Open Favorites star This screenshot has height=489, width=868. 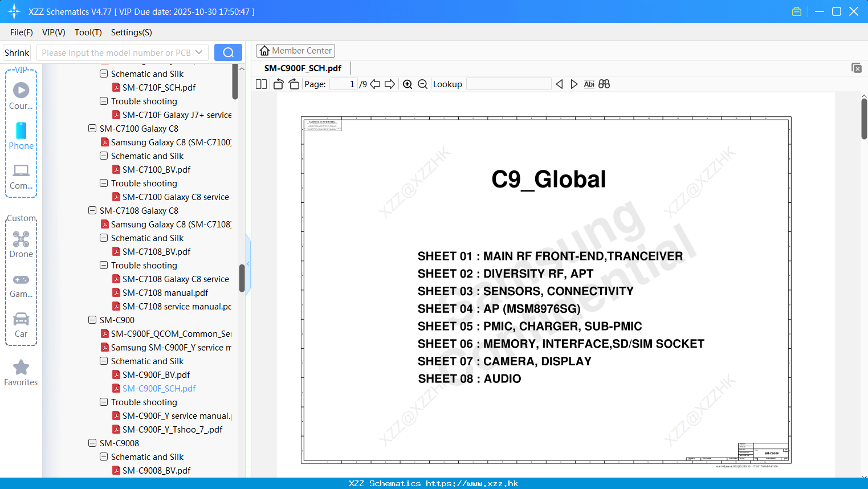click(x=21, y=373)
